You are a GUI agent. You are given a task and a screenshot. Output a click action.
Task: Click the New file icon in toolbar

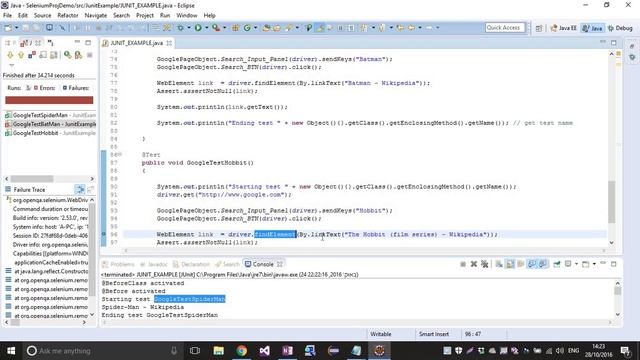pos(8,28)
